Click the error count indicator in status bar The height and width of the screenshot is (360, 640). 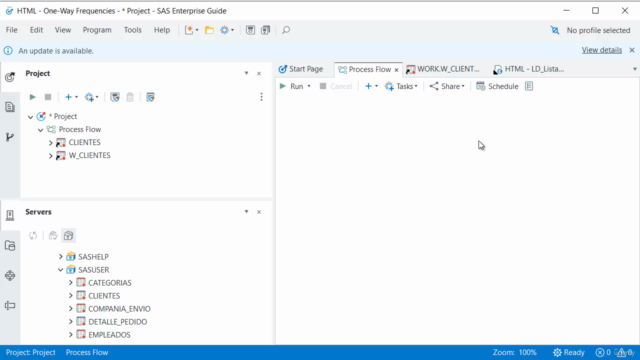[603, 352]
